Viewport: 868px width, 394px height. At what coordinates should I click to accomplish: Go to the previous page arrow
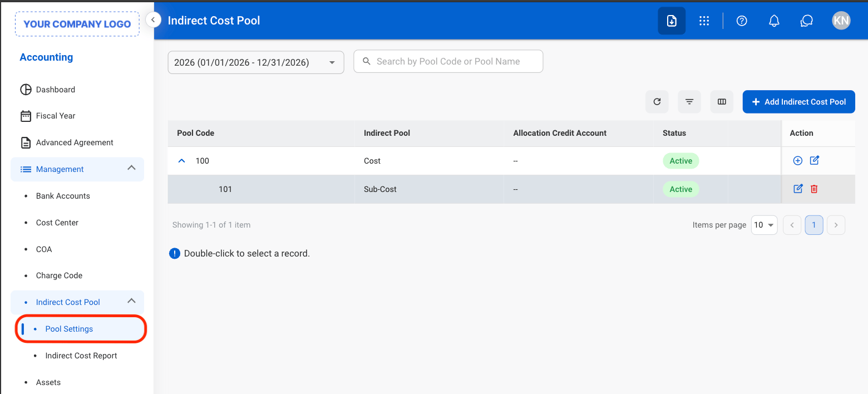[x=792, y=225]
